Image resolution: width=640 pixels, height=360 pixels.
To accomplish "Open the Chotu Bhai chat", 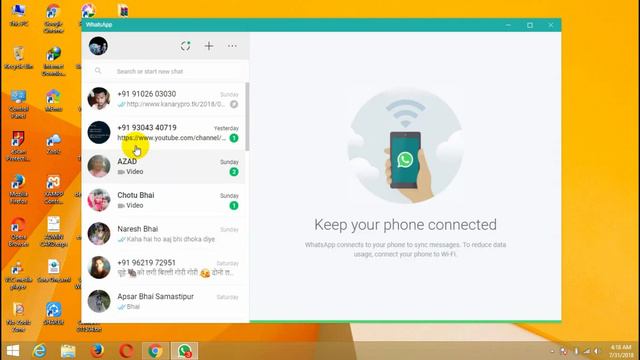I will point(164,200).
